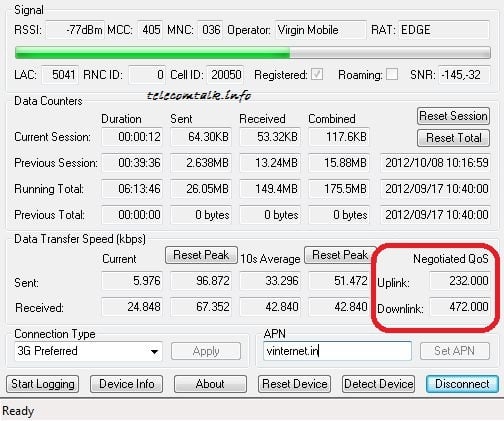The image size is (504, 421).
Task: Select the Operator Virgin Mobile field
Action: click(321, 30)
